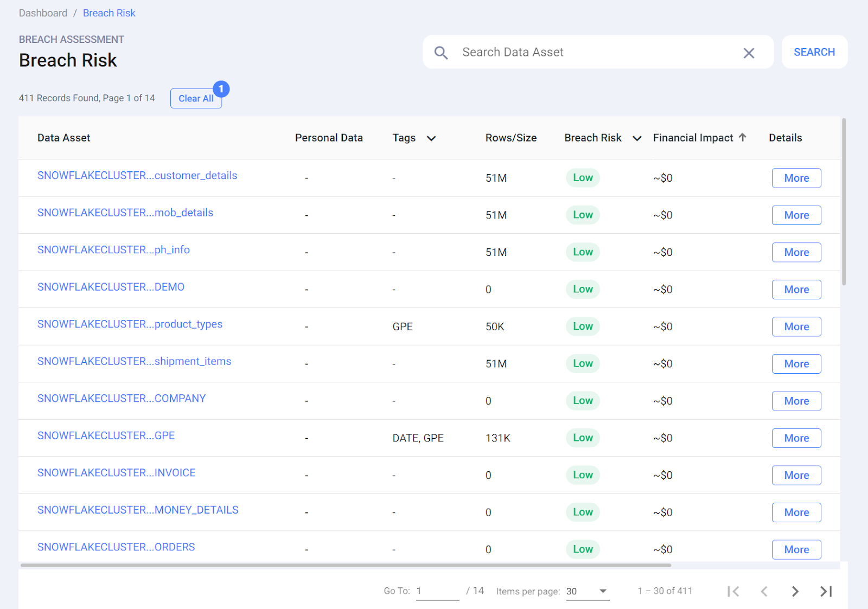
Task: Go to the previous page
Action: click(764, 591)
